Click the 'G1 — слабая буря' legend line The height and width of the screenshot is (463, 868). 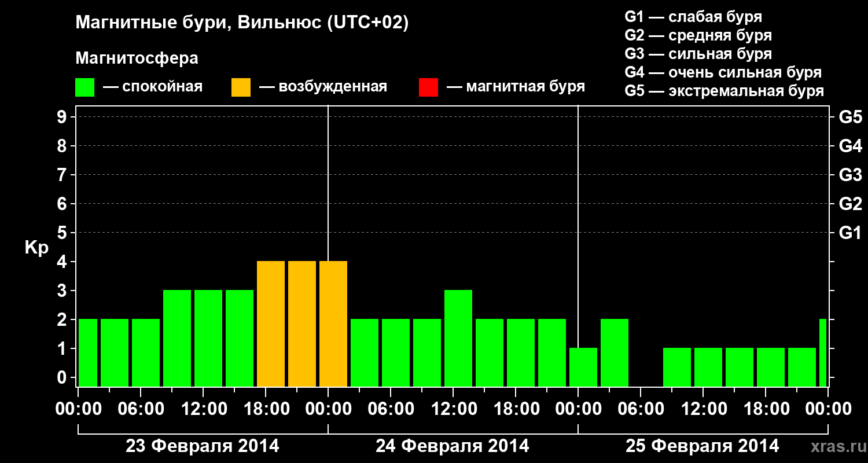coord(693,17)
